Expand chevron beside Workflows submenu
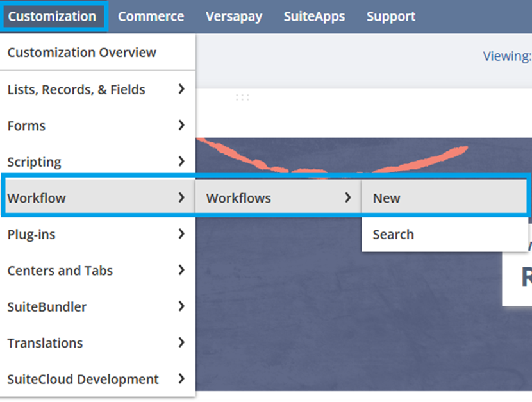The width and height of the screenshot is (532, 402). 348,197
